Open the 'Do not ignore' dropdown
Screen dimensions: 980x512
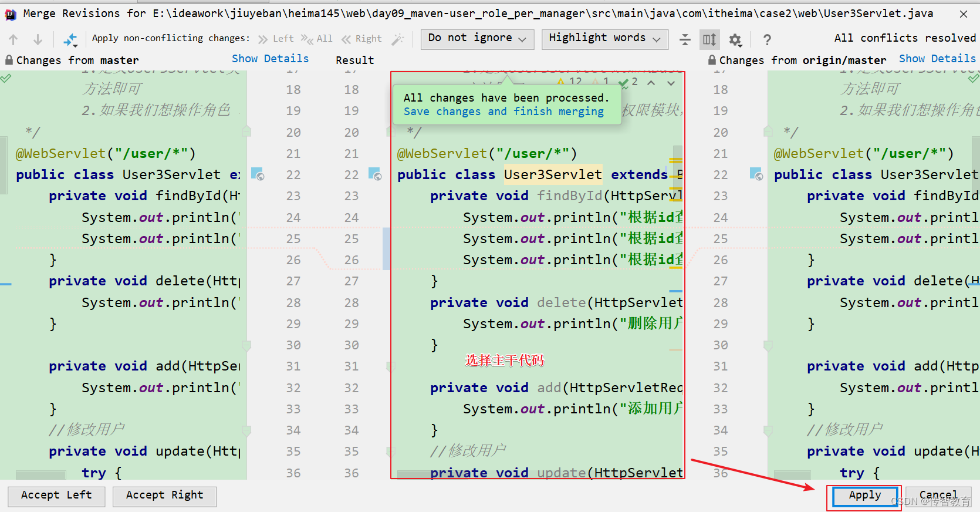click(x=477, y=39)
